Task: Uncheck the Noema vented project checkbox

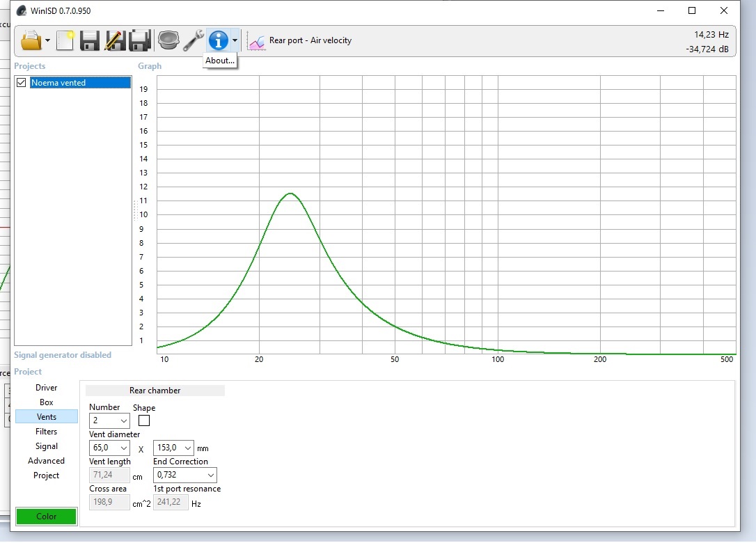Action: point(22,83)
